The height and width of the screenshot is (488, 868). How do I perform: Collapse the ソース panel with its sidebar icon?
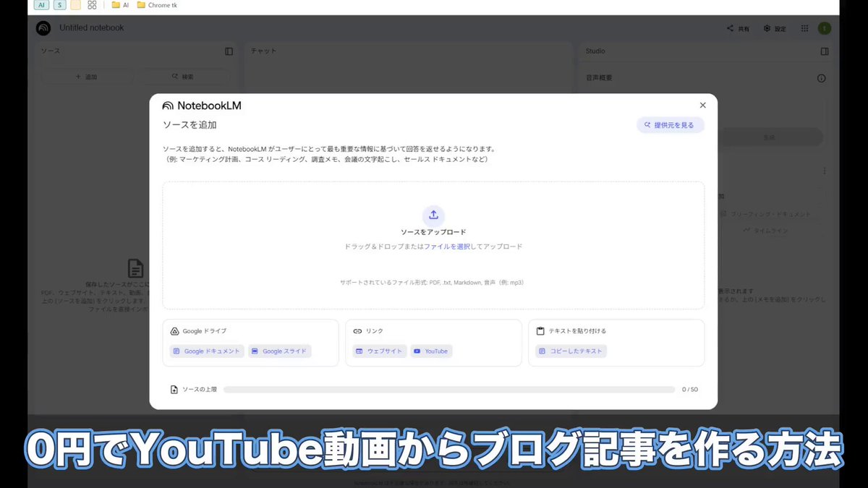pyautogui.click(x=229, y=51)
